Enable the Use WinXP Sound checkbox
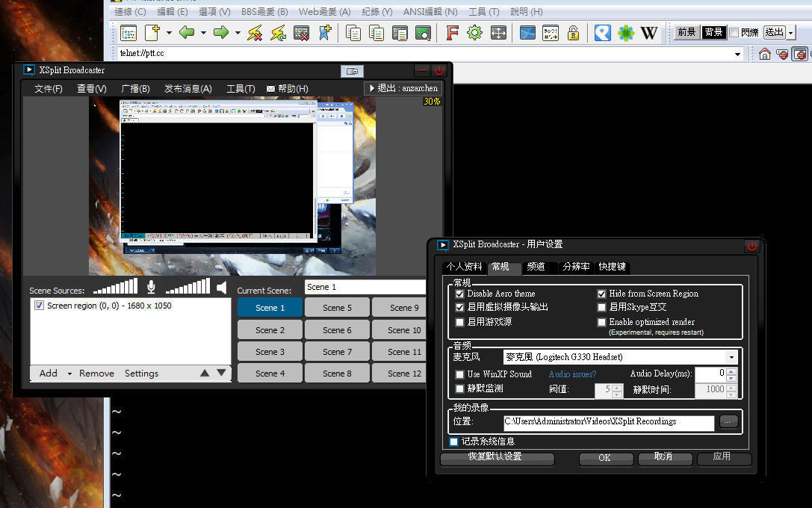812x508 pixels. coord(460,374)
